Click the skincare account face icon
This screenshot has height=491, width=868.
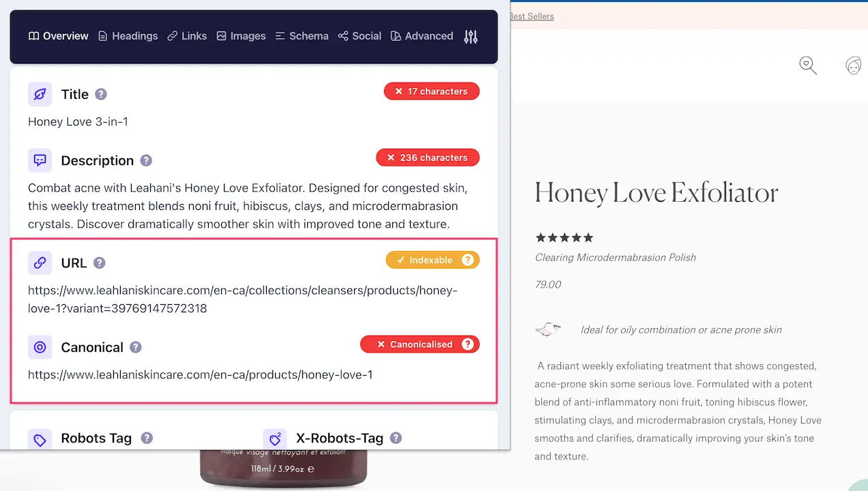click(853, 65)
